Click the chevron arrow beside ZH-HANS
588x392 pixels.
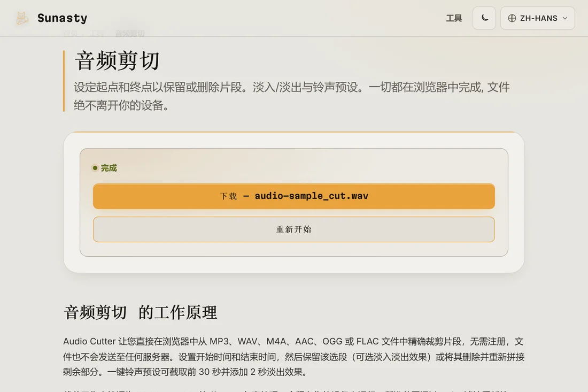coord(565,18)
